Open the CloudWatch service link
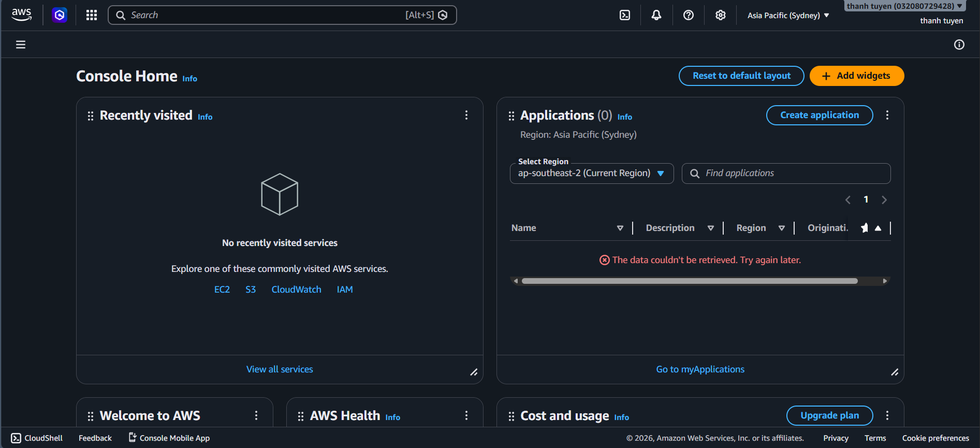The width and height of the screenshot is (980, 448). 297,290
